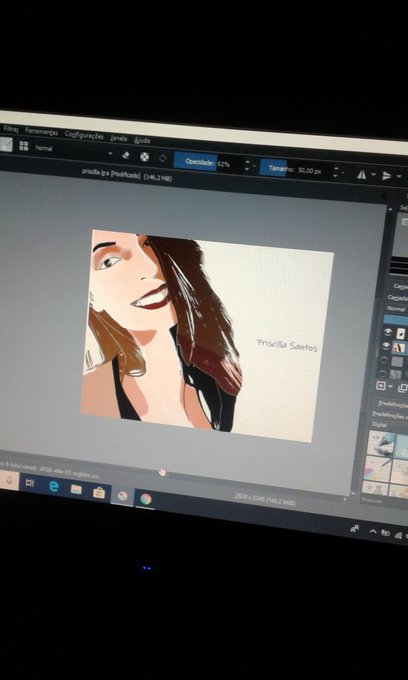Expand vertical mirror options arrow

(398, 177)
